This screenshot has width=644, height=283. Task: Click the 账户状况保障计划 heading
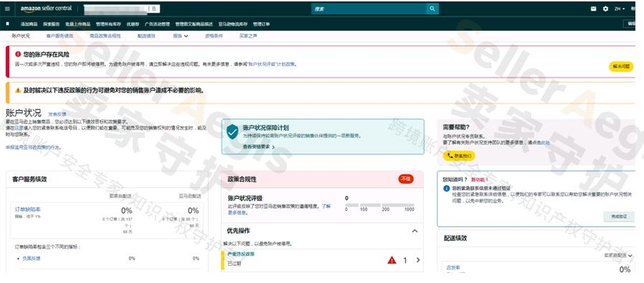click(265, 128)
